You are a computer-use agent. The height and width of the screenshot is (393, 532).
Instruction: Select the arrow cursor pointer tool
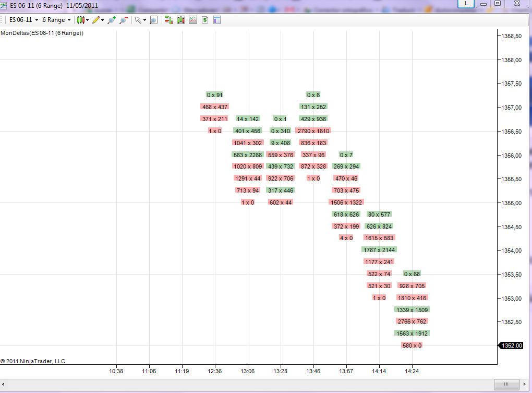[138, 20]
